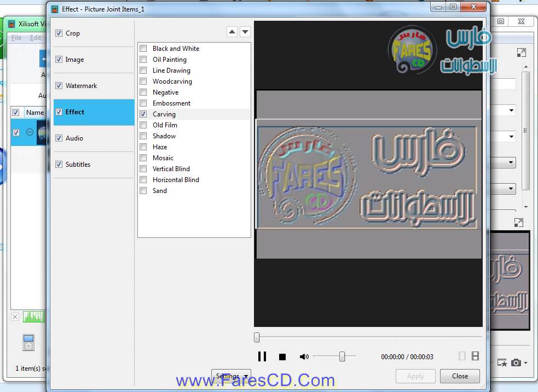538x392 pixels.
Task: Click the '1 item(s)' status text
Action: (31, 368)
